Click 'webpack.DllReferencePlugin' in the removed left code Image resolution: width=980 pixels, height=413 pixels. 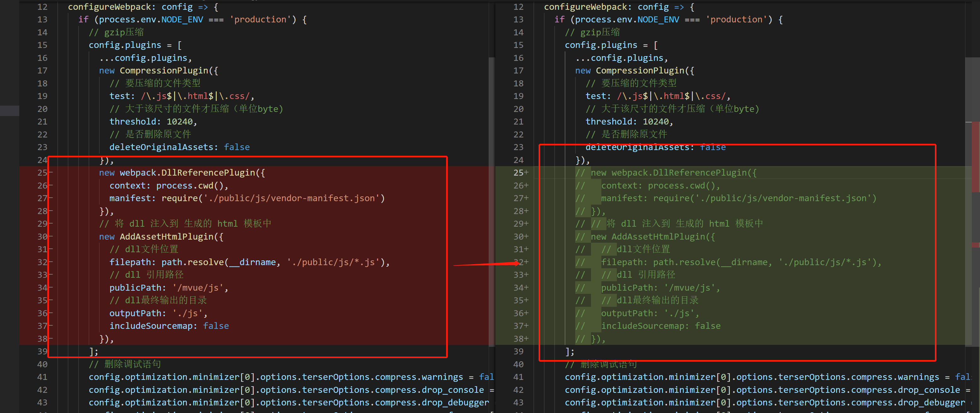click(x=187, y=173)
